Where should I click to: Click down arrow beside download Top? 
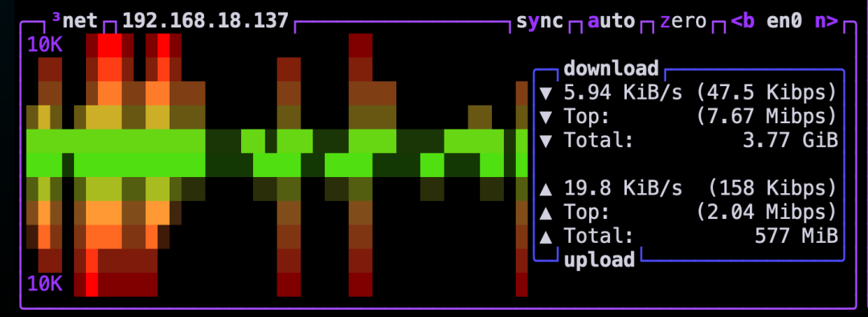point(546,117)
